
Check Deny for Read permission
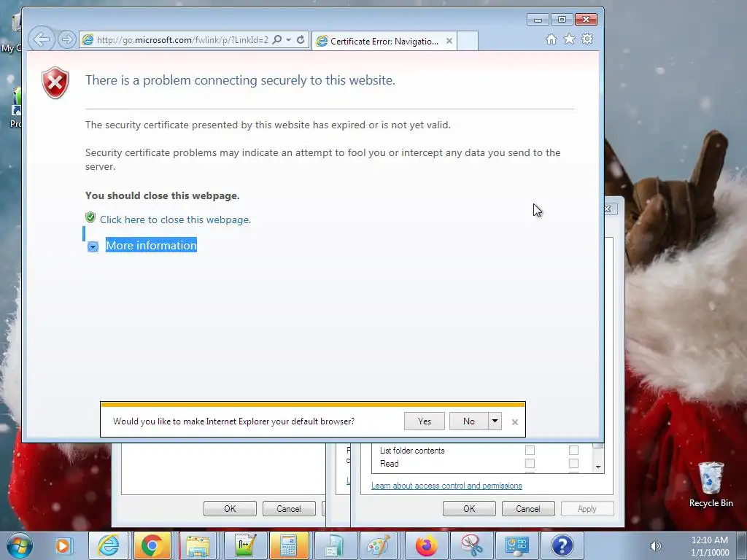(573, 463)
